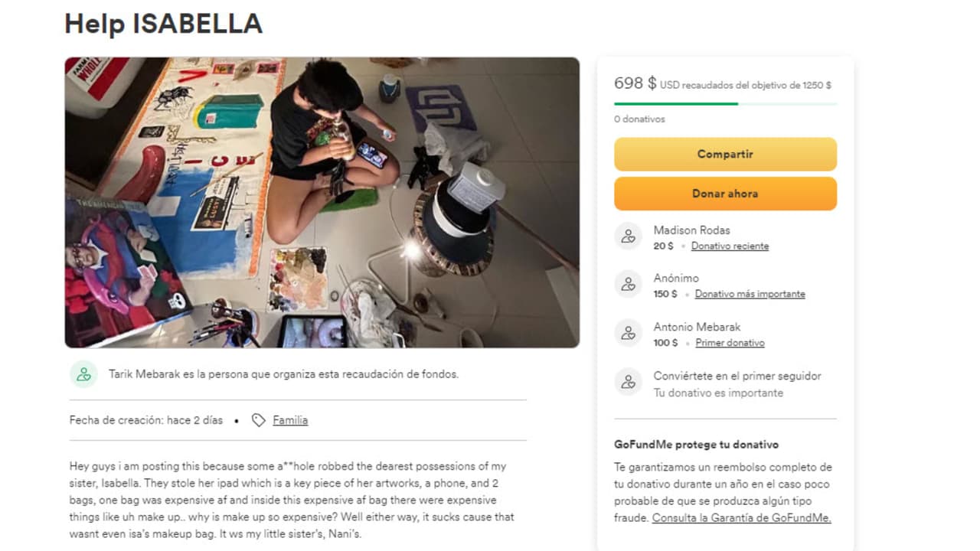The height and width of the screenshot is (551, 980).
Task: Click the Madison Rodas donor avatar icon
Action: point(628,236)
